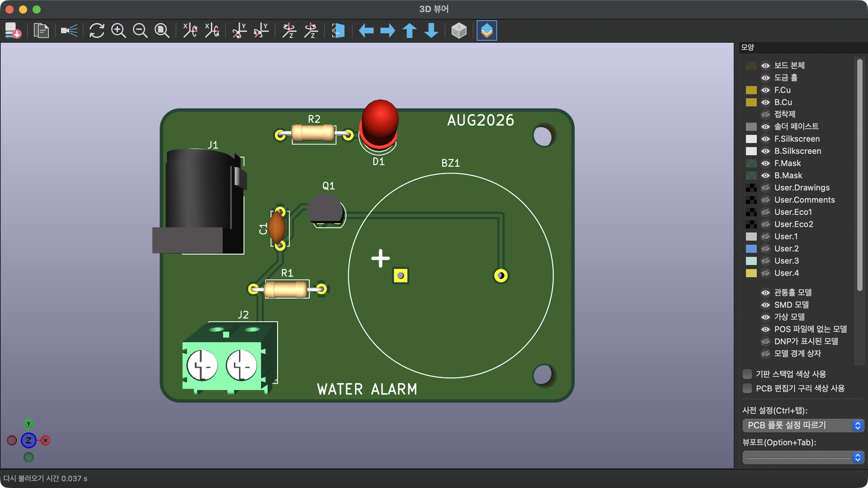Image resolution: width=868 pixels, height=488 pixels.
Task: Zoom in on the 3D view
Action: [118, 31]
